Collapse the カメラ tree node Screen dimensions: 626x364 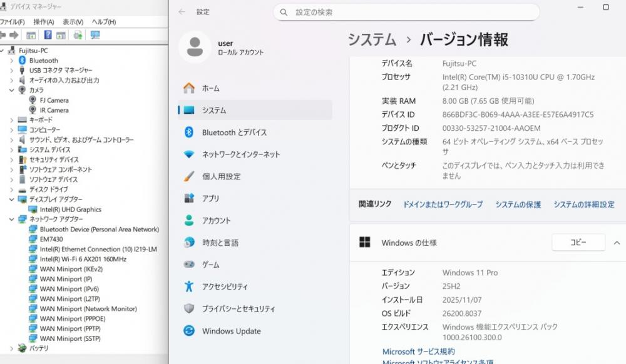[11, 90]
